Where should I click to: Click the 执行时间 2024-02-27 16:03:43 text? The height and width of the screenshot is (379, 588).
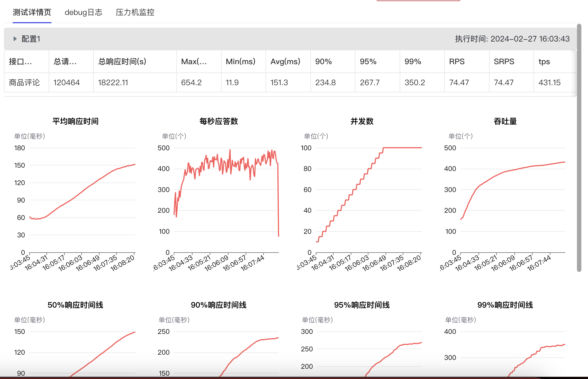pyautogui.click(x=512, y=39)
